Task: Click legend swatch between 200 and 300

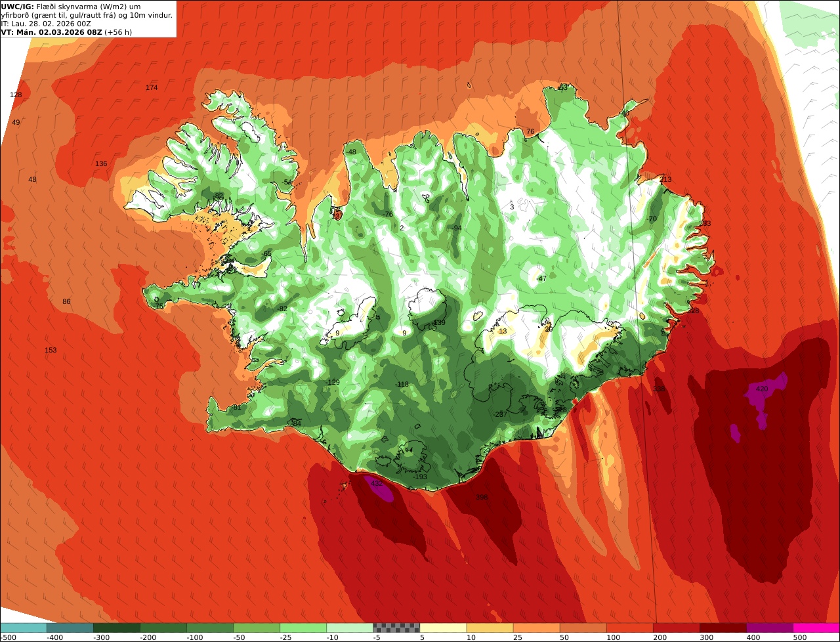Action: pos(677,628)
